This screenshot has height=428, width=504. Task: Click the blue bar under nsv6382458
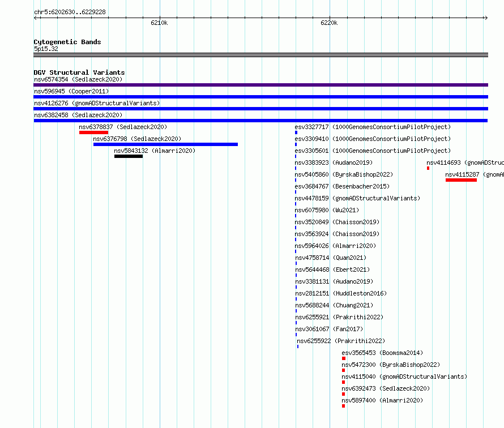pos(260,121)
